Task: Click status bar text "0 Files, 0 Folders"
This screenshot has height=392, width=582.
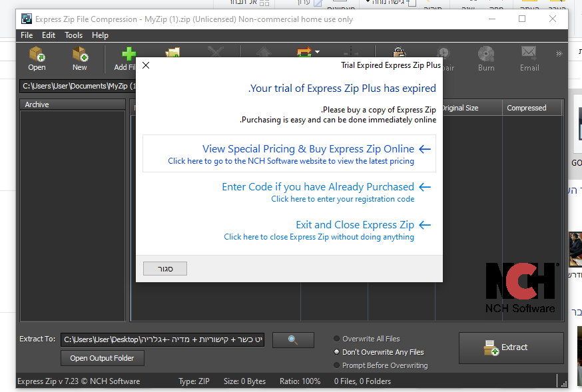Action: (x=362, y=381)
